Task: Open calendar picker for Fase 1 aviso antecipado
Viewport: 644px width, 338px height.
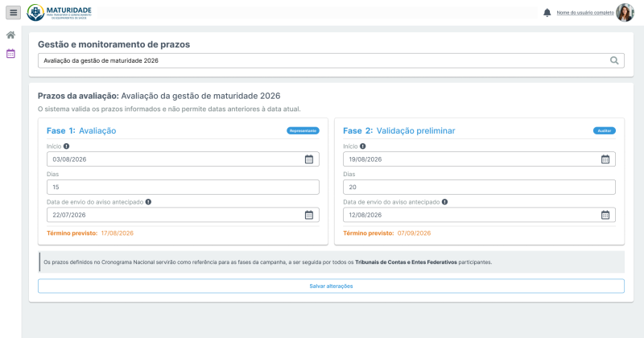Action: point(309,215)
